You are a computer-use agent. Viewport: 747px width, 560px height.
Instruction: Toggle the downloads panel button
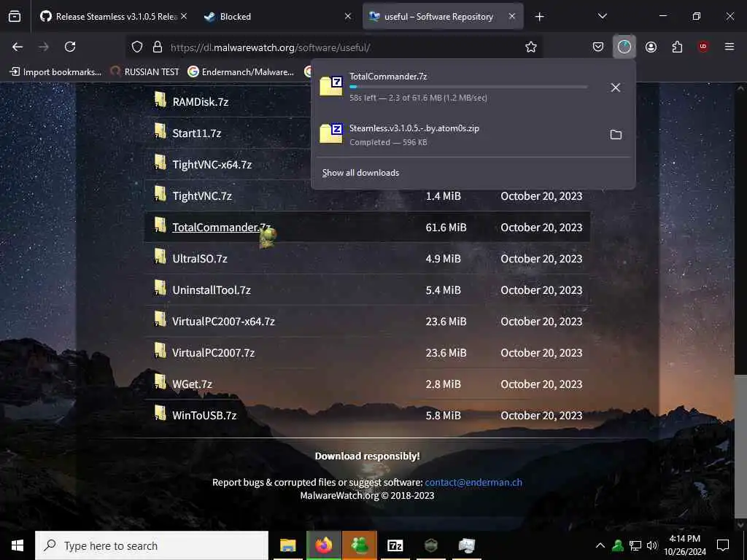[x=624, y=47]
